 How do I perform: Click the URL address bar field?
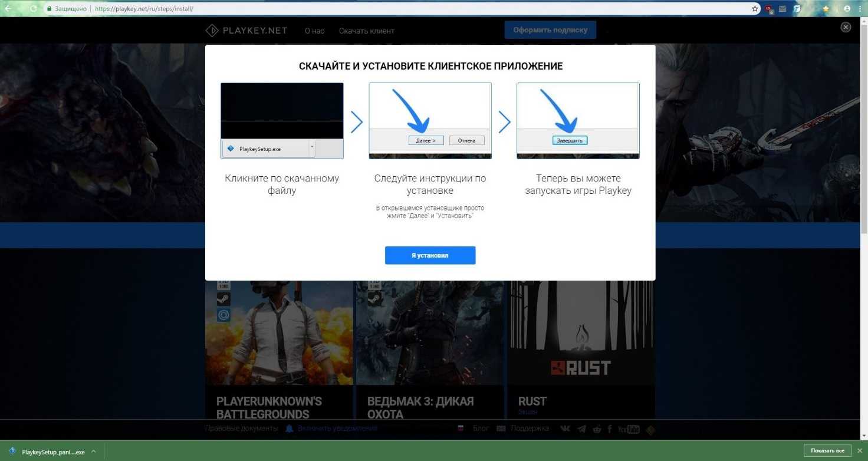point(413,9)
